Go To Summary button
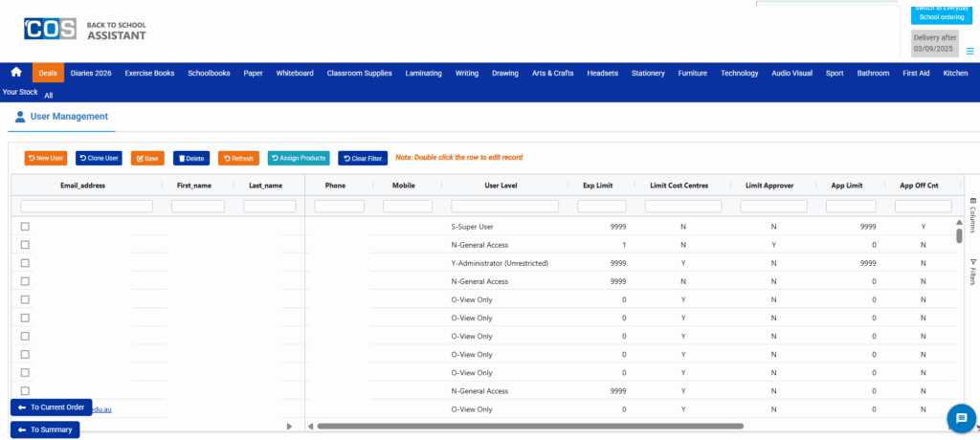 (x=45, y=430)
